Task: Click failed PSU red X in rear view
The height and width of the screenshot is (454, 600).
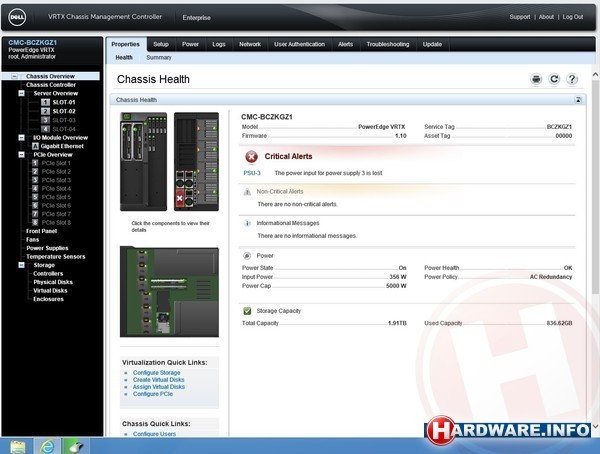Action: 179,198
